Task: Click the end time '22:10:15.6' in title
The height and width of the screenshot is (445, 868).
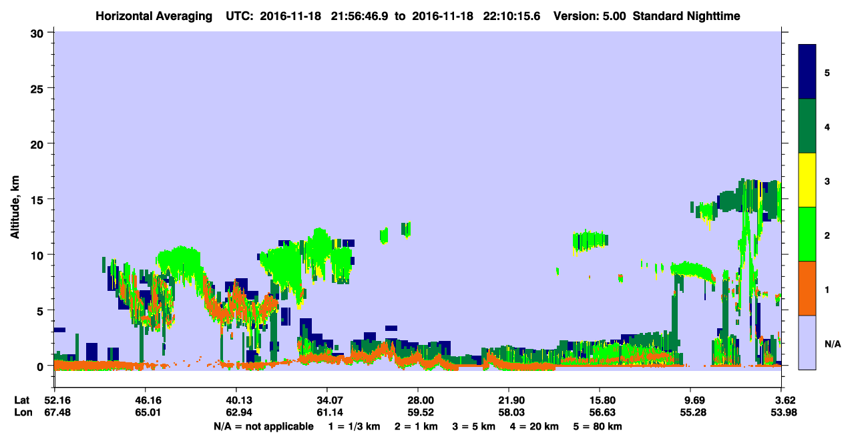Action: coord(512,16)
